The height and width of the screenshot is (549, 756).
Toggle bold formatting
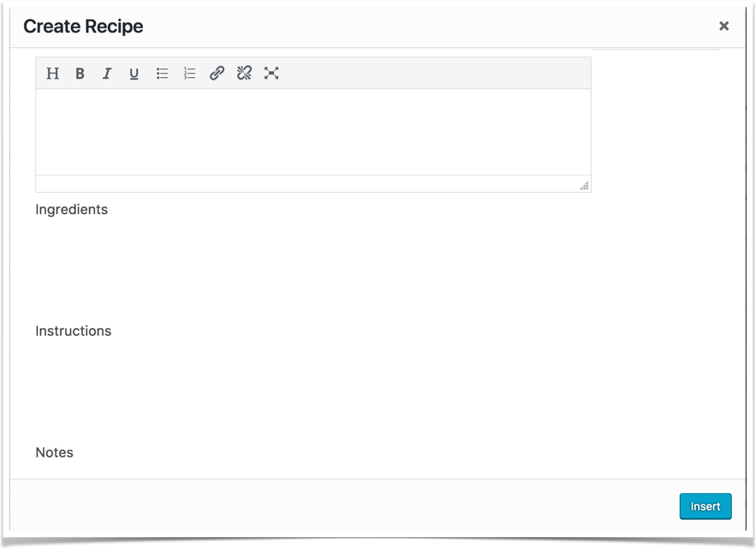pos(80,74)
